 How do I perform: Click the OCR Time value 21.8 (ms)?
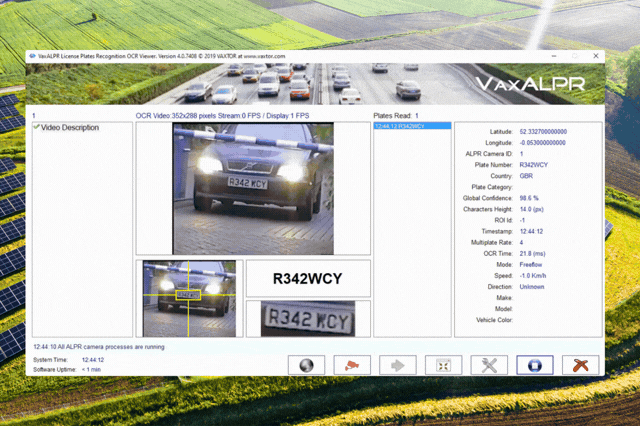pyautogui.click(x=532, y=253)
